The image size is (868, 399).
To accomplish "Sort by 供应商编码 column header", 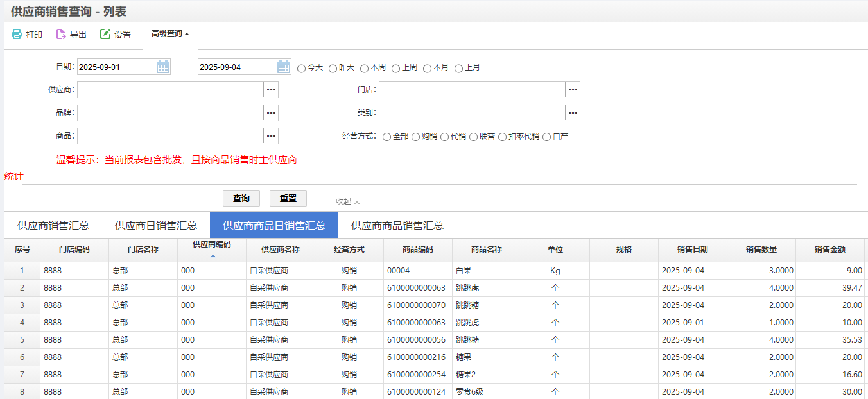I will (x=212, y=245).
